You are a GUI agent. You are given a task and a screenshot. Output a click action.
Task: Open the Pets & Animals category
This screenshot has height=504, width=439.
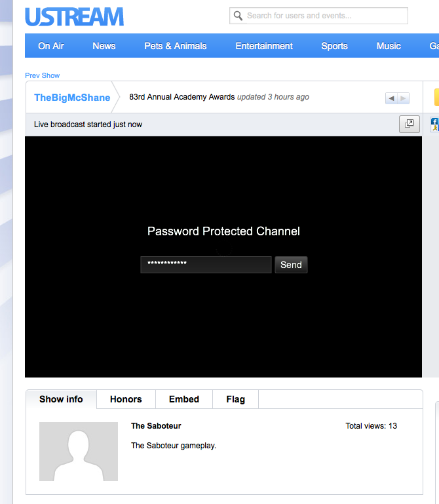pos(175,46)
